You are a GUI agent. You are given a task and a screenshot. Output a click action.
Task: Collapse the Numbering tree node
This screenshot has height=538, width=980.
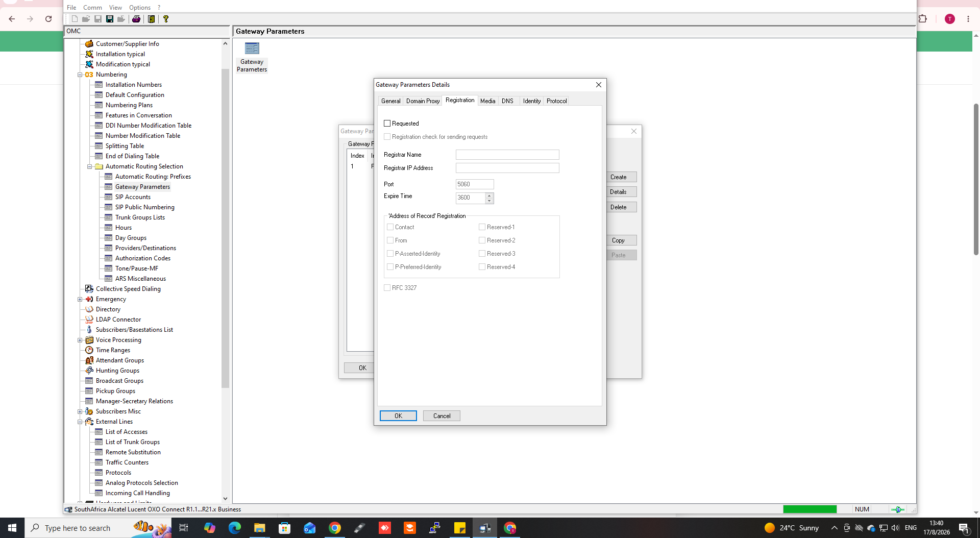click(80, 75)
